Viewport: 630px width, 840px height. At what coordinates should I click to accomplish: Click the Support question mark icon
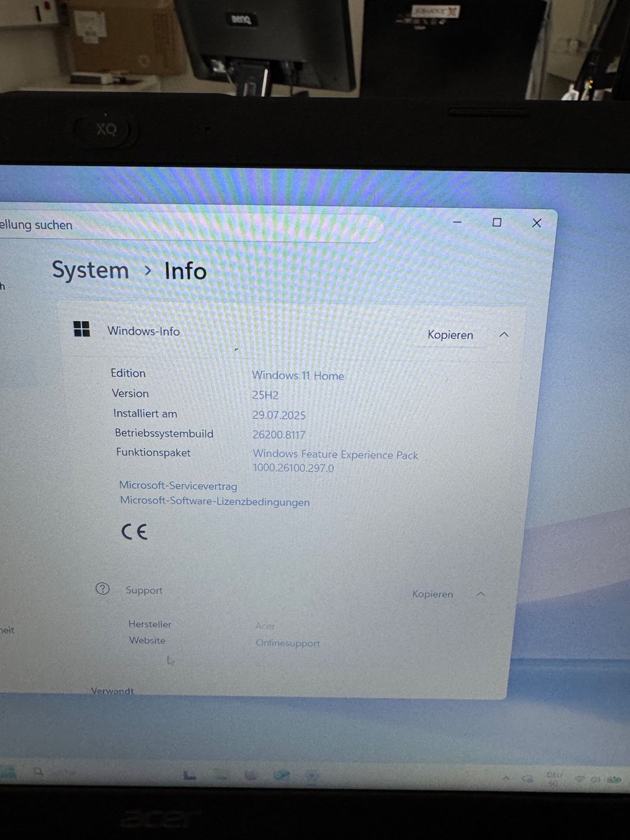point(103,589)
